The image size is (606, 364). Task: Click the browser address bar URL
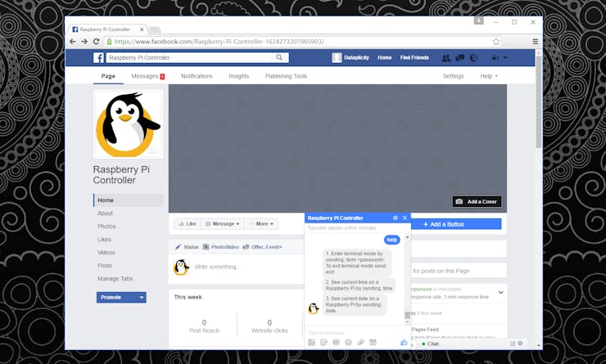(219, 42)
